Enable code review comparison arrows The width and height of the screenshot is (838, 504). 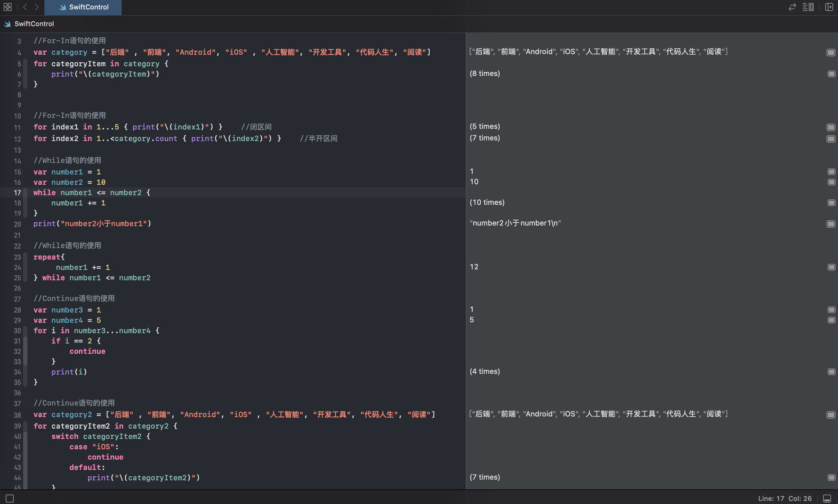coord(792,7)
